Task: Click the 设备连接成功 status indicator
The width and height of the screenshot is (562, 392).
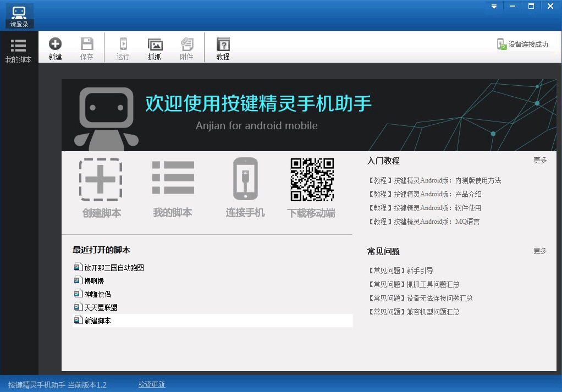Action: click(x=522, y=44)
